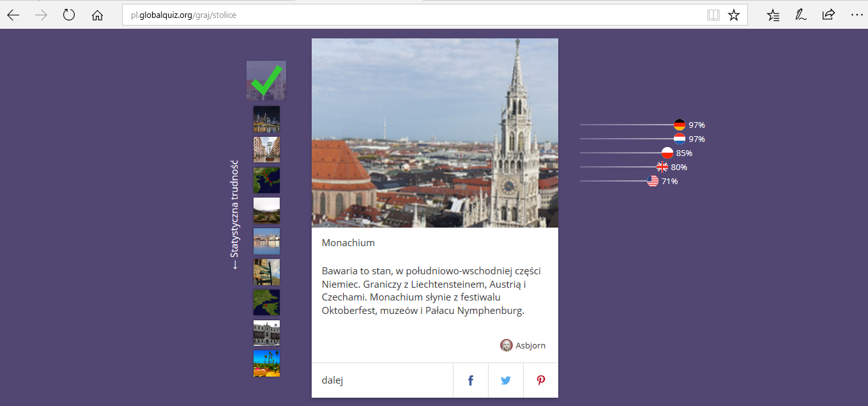
Task: Click the German flag 97% stat
Action: pyautogui.click(x=680, y=125)
